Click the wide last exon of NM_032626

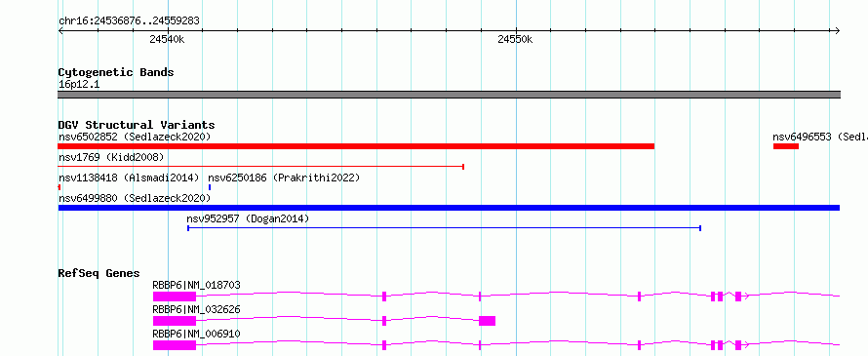tap(487, 321)
